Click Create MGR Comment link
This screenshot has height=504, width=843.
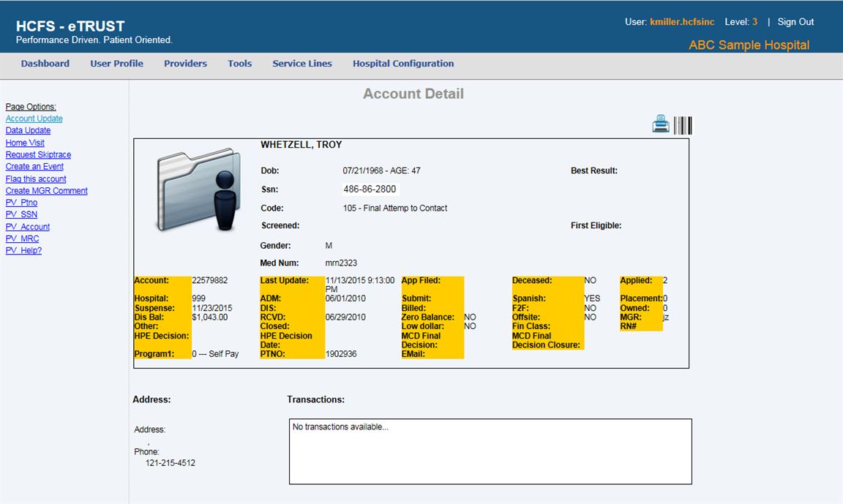[x=47, y=191]
